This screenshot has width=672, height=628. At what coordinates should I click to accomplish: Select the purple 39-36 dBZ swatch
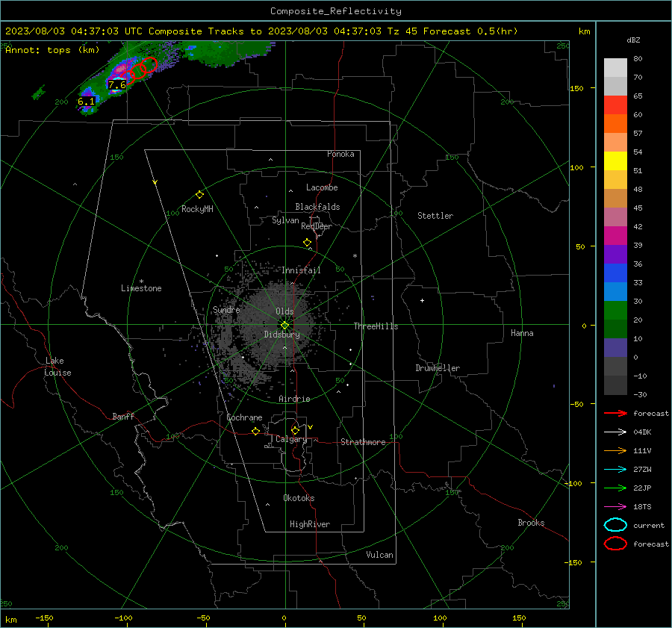615,255
